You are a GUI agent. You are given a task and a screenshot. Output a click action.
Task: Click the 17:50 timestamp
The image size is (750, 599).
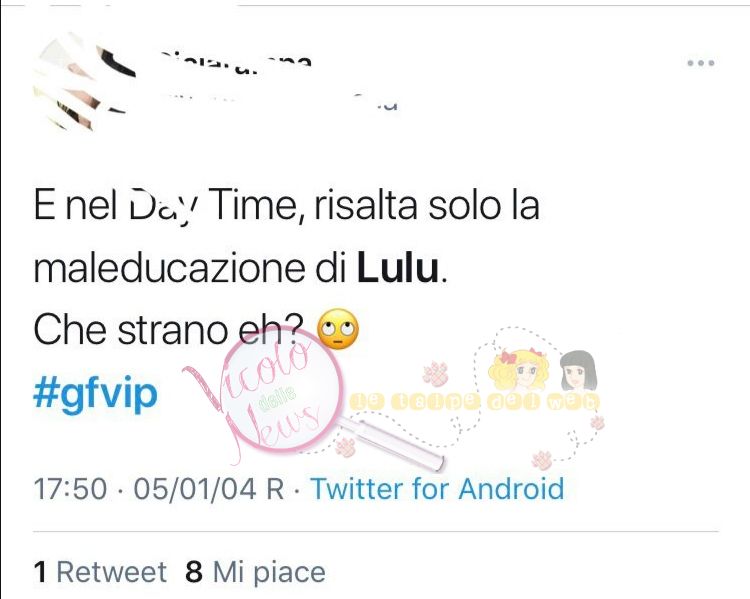tap(70, 488)
